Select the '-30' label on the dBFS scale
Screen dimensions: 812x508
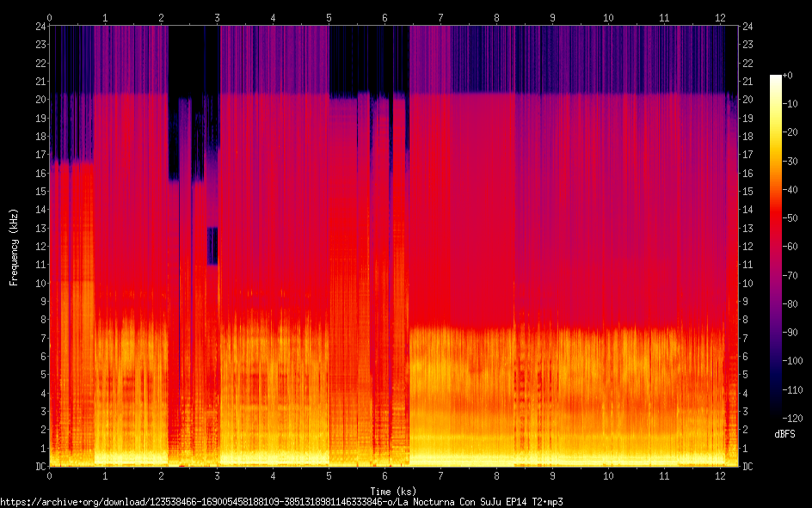790,162
